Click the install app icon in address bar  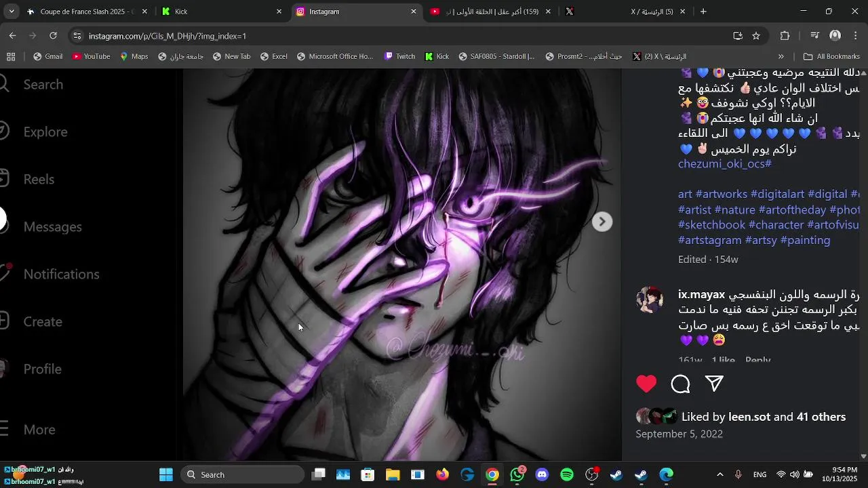[738, 36]
